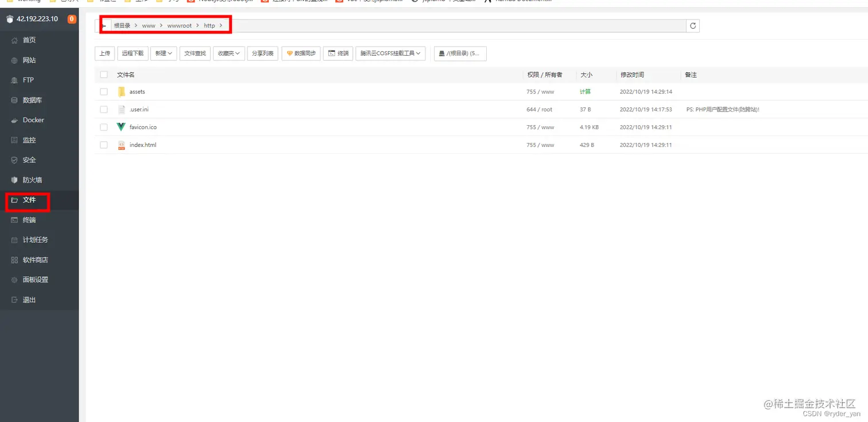Screen dimensions: 868x422
Task: Click the orange 0 notification badge
Action: coord(72,19)
